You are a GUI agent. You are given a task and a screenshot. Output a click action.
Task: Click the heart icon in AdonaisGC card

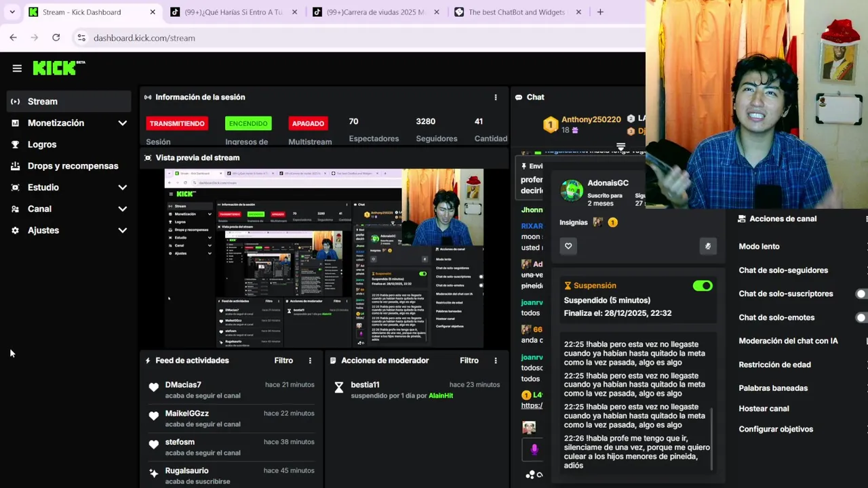[568, 246]
